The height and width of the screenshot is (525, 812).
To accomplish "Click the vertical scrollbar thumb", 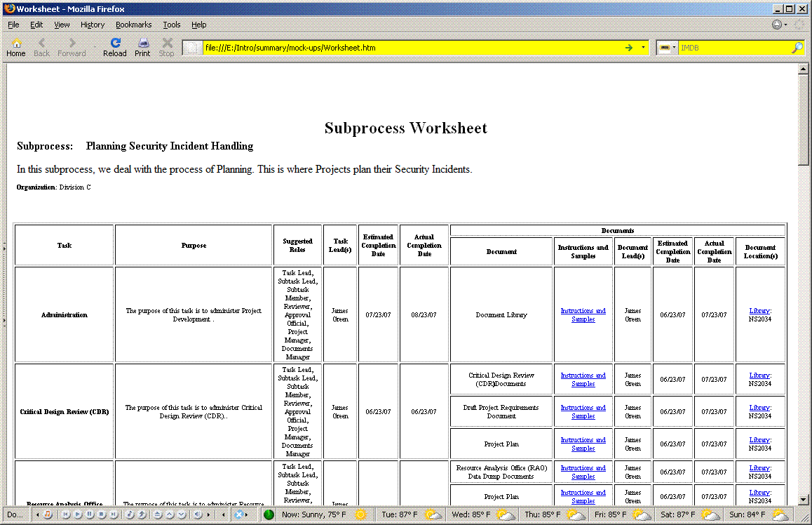I will click(803, 120).
